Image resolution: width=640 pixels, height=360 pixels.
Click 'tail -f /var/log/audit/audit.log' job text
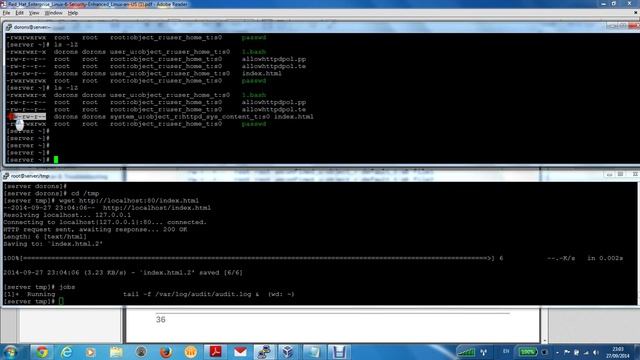pyautogui.click(x=187, y=294)
